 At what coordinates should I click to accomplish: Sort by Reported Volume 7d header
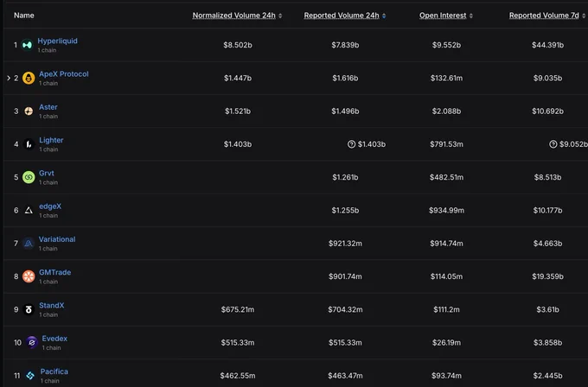(544, 16)
